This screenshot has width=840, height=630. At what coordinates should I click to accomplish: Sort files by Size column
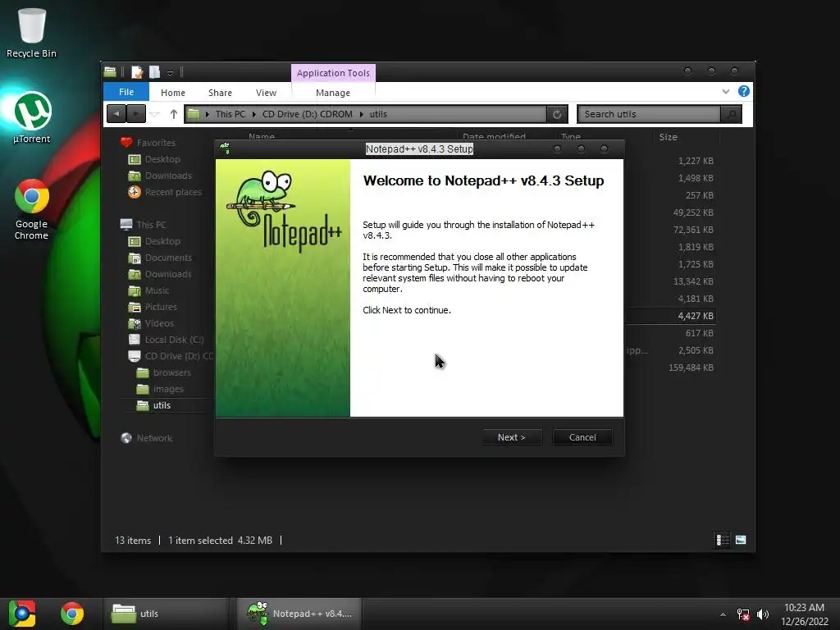[x=668, y=137]
